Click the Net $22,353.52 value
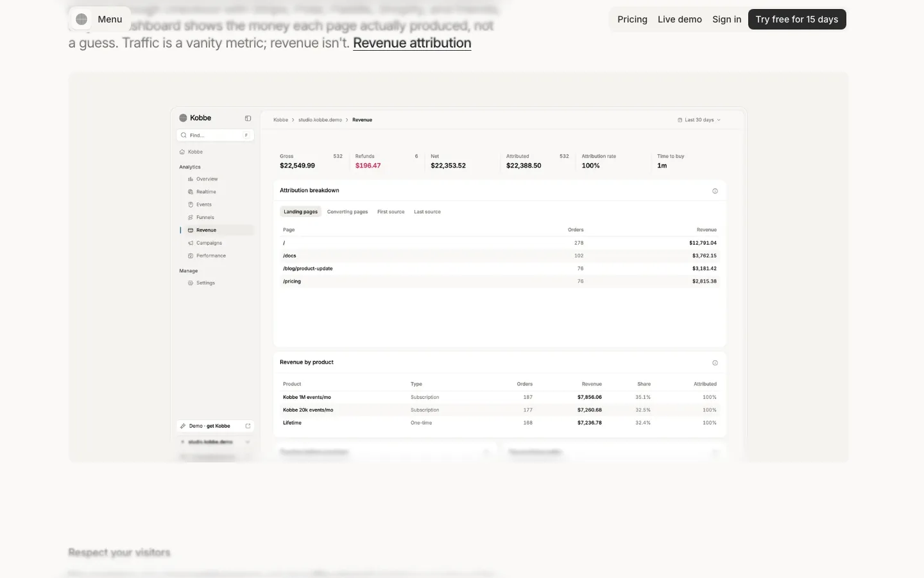The height and width of the screenshot is (578, 924). point(449,166)
